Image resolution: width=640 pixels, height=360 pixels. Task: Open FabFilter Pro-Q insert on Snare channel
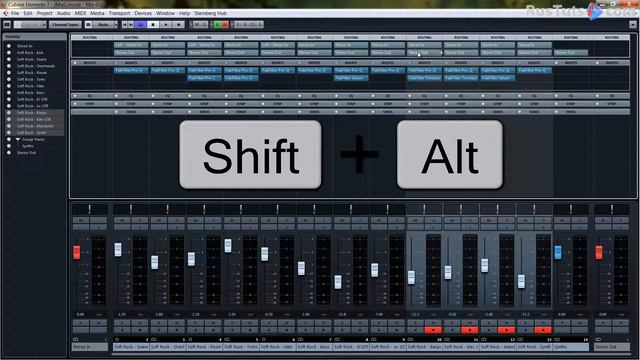tap(131, 71)
